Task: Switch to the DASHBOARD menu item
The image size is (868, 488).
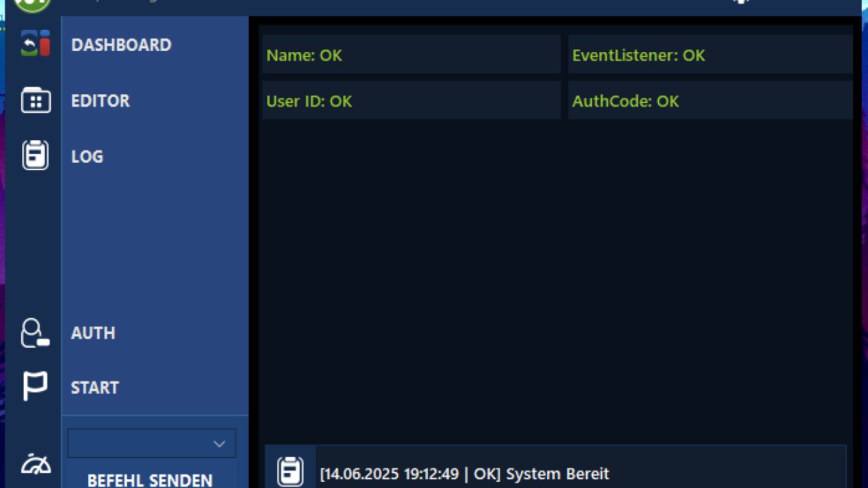Action: click(121, 45)
